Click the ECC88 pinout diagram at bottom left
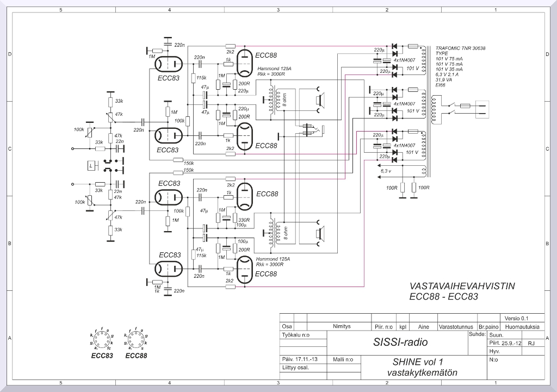Screen dimensions: 557x392 coord(135,340)
